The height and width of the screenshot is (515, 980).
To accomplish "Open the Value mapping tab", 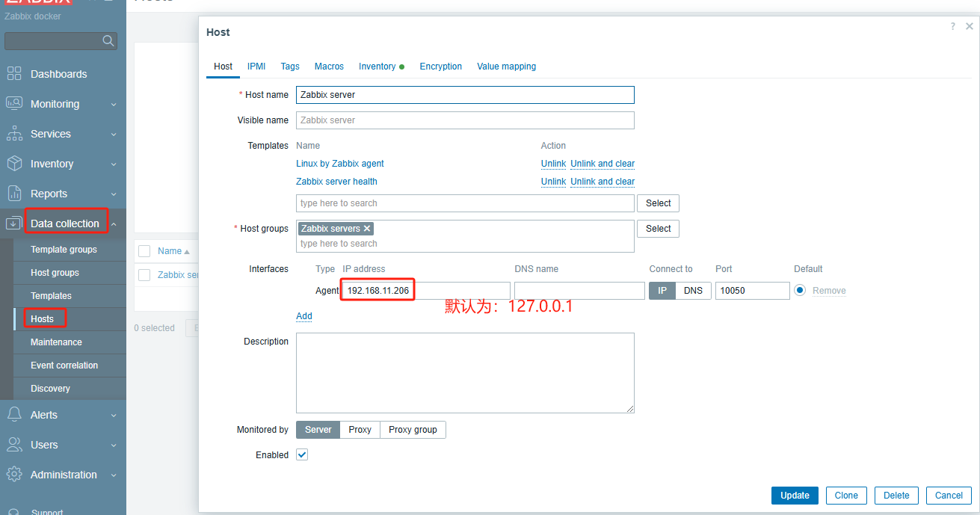I will point(507,67).
